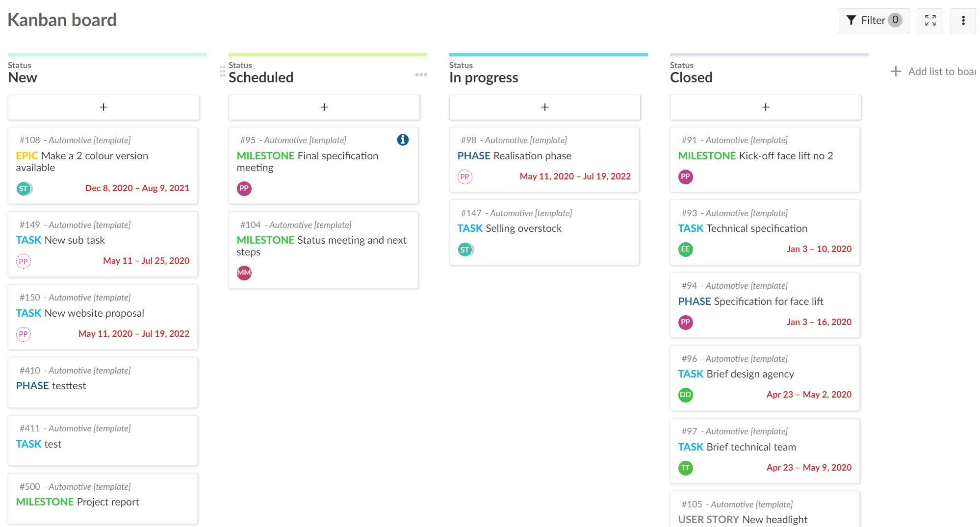The width and height of the screenshot is (980, 527).
Task: Click date Dec 8, 2020 – Aug 9, 2021
Action: point(137,188)
